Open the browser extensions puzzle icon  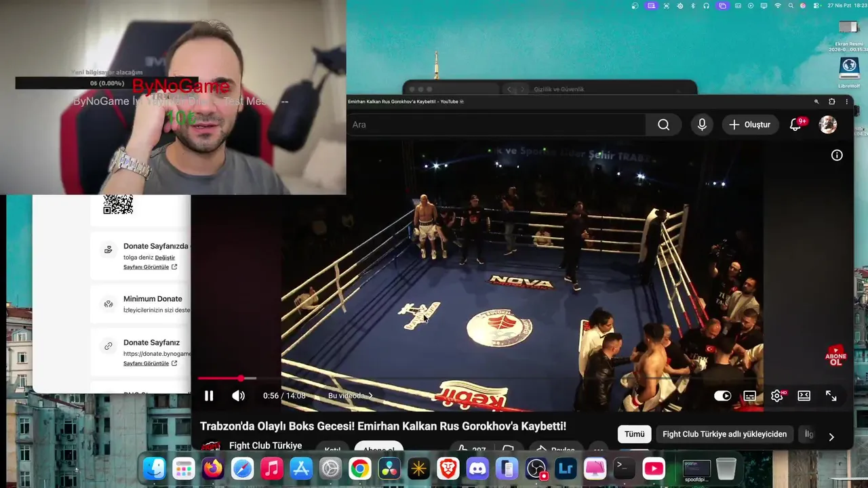tap(832, 102)
